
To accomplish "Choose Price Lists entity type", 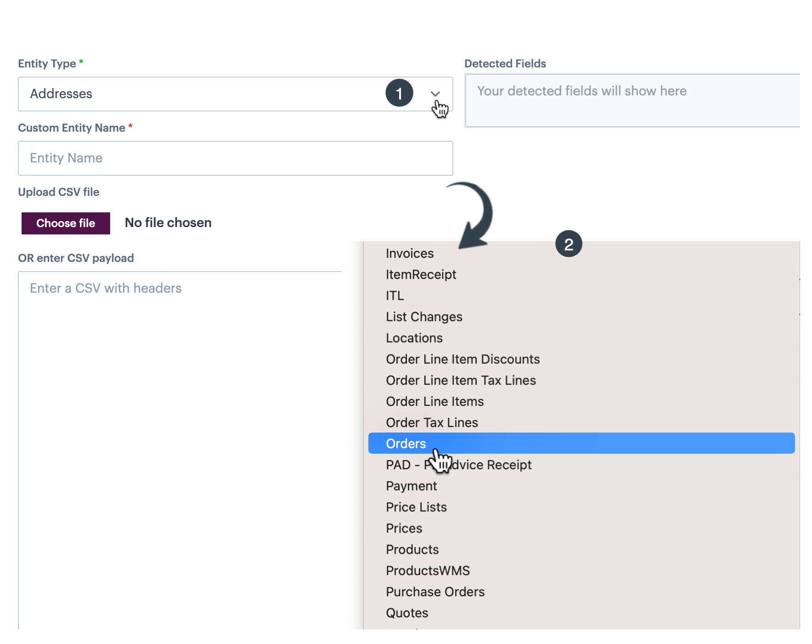I will tap(416, 507).
